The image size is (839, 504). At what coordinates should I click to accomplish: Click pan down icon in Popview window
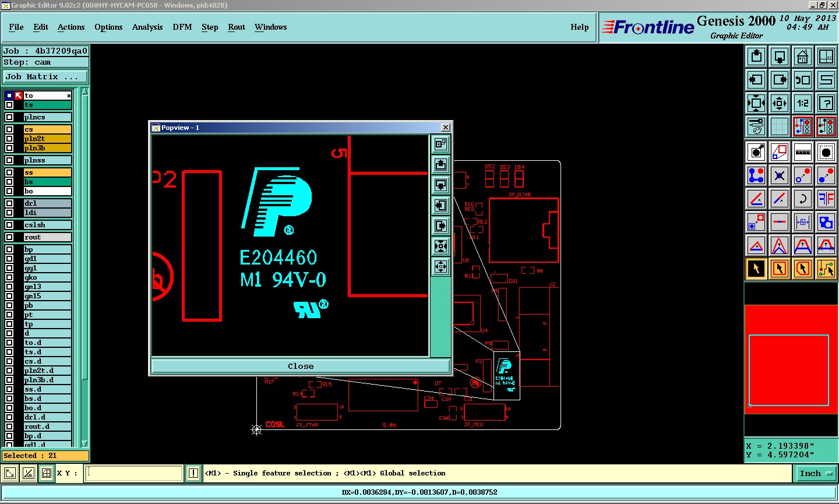pyautogui.click(x=440, y=185)
